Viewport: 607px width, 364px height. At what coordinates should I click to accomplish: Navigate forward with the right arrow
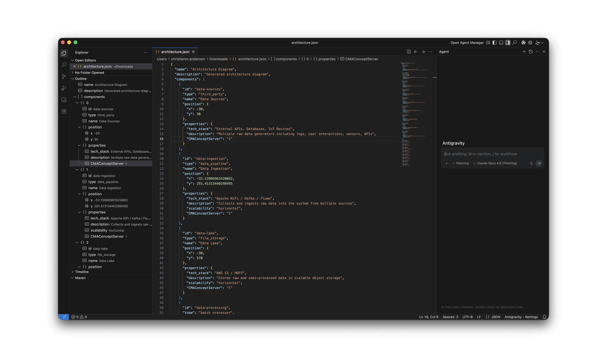pyautogui.click(x=423, y=51)
